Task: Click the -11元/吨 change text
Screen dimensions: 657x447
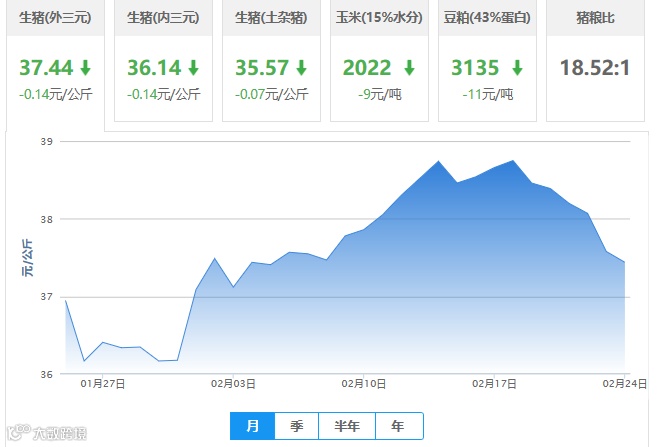Action: coord(488,94)
